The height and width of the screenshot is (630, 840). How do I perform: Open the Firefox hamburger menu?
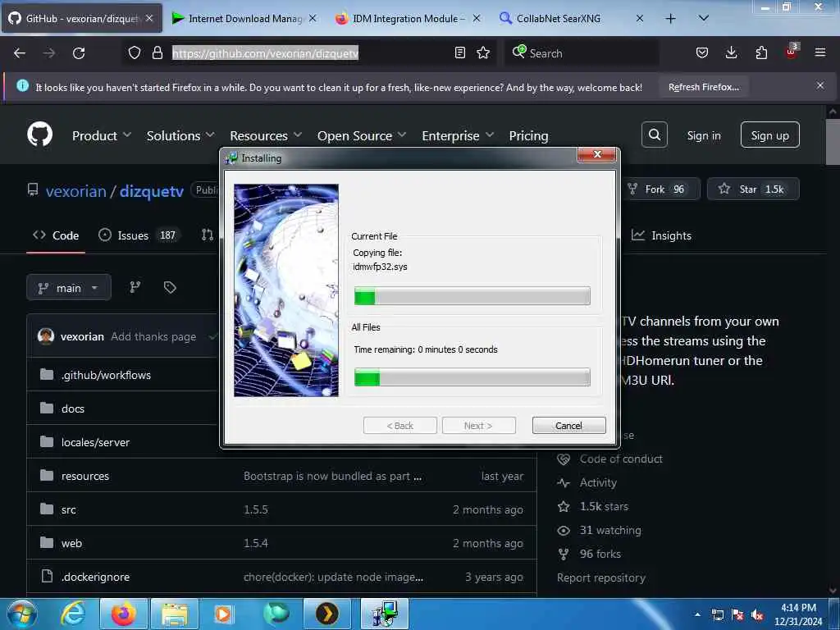820,52
